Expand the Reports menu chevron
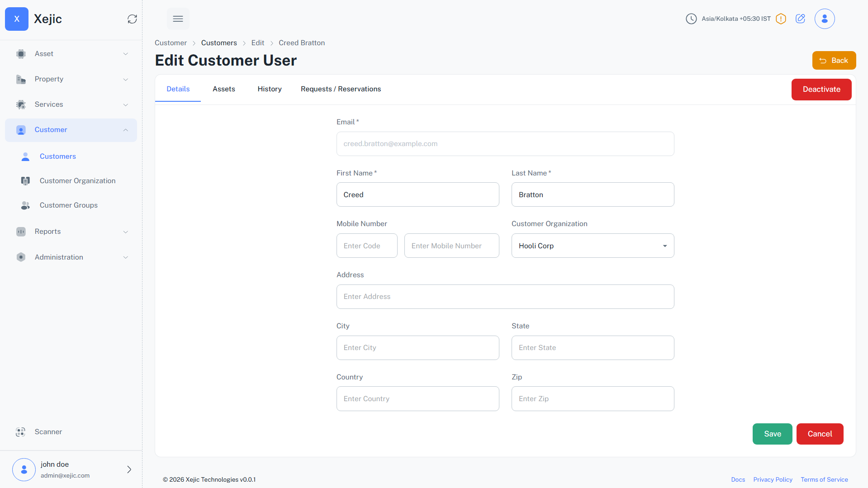Screen dimensions: 868x488 point(126,232)
